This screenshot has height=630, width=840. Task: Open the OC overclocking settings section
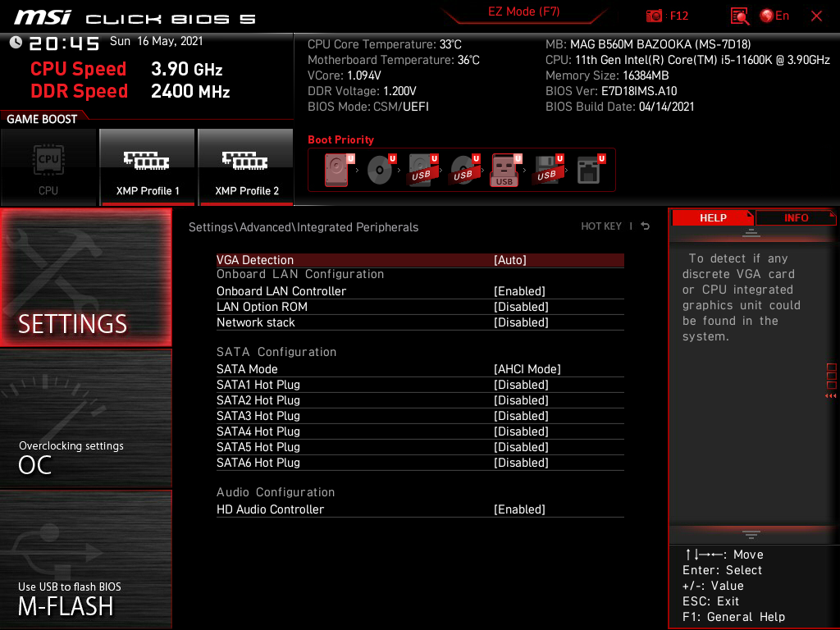(x=85, y=419)
